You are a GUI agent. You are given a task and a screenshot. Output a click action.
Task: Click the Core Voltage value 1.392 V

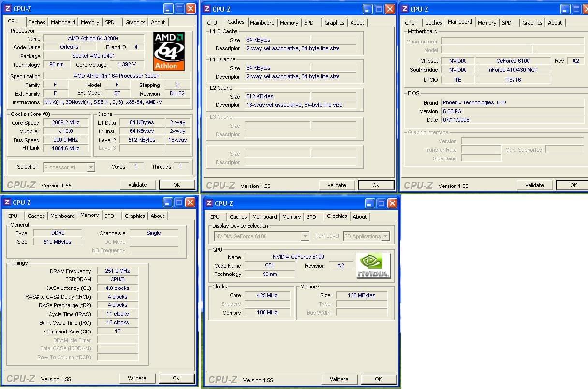click(127, 64)
